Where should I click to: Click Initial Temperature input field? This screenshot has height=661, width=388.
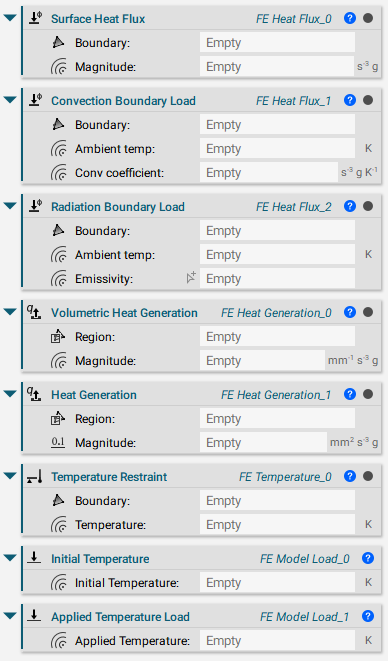click(x=277, y=583)
